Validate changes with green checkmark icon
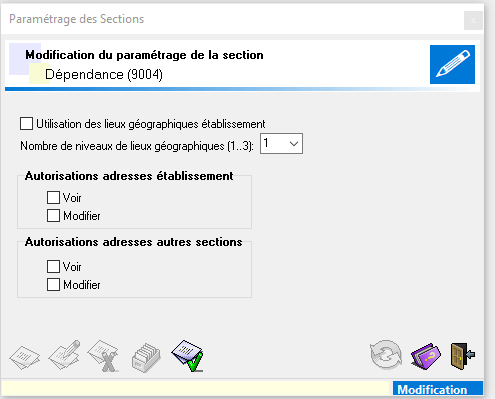Screen dimensions: 495x399 187,356
